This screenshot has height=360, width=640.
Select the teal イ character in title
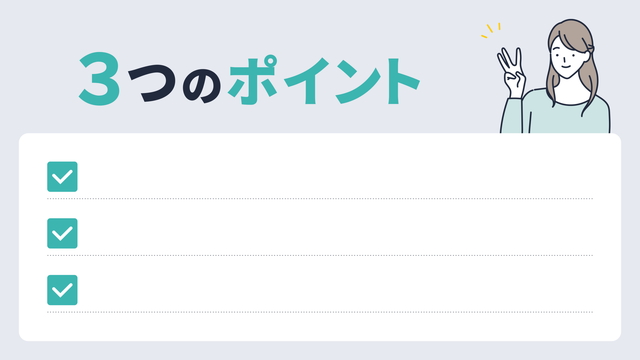pyautogui.click(x=307, y=81)
